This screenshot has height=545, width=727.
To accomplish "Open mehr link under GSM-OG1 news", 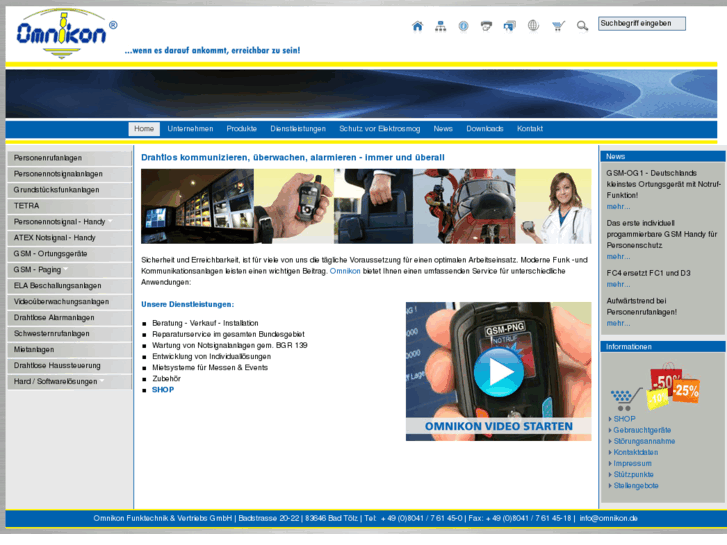I will [x=618, y=206].
